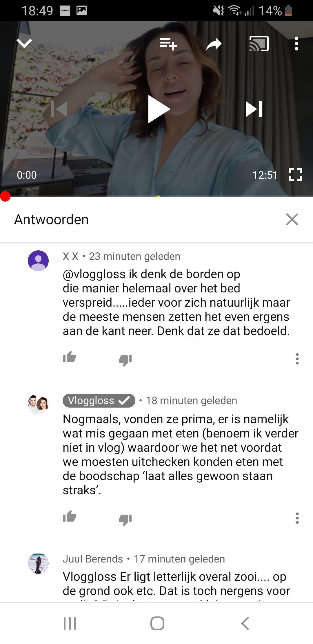
Task: Open more options for the Vloggloss reply
Action: [297, 518]
